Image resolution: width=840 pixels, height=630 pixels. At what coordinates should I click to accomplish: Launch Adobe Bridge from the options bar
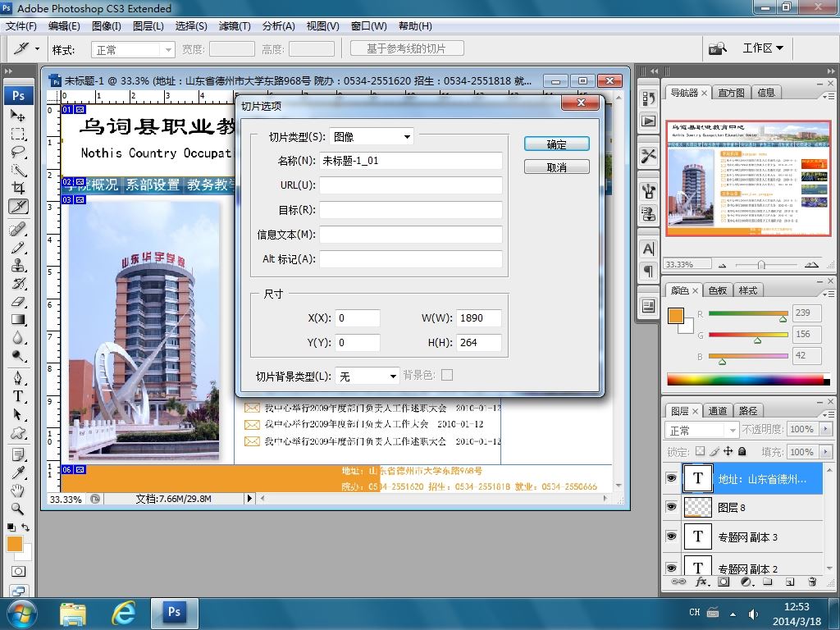pos(718,48)
